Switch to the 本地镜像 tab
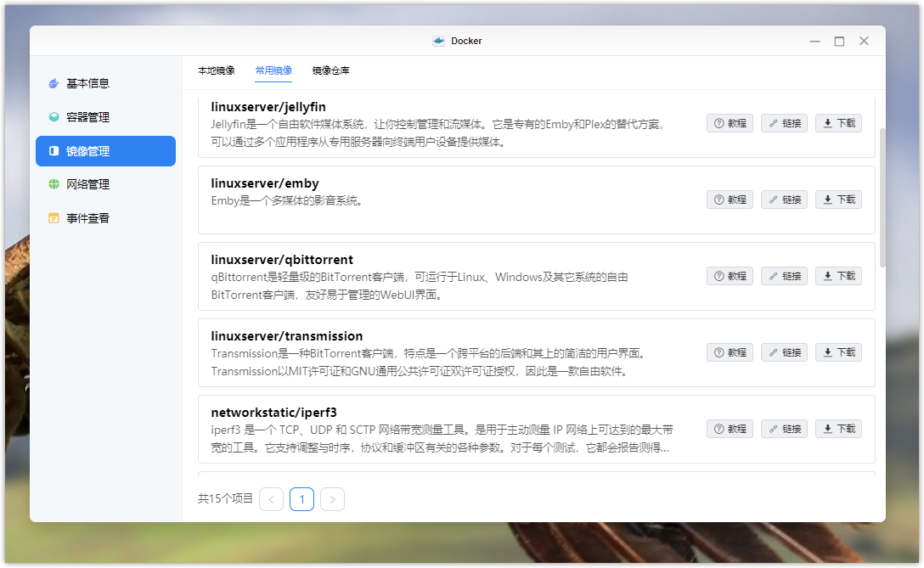Image resolution: width=924 pixels, height=568 pixels. (x=217, y=70)
